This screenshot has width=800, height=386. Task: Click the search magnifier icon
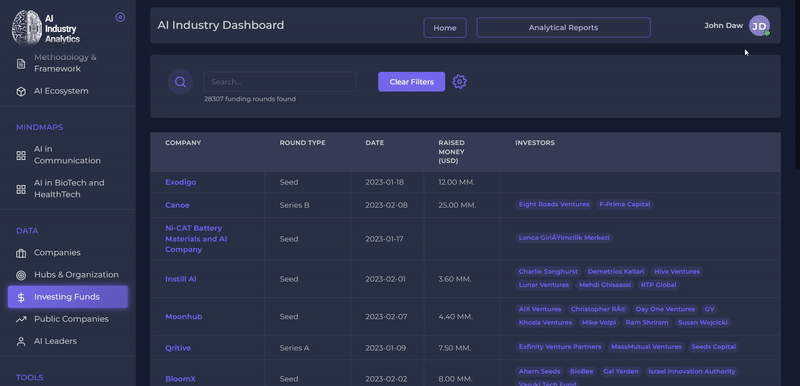pyautogui.click(x=180, y=82)
